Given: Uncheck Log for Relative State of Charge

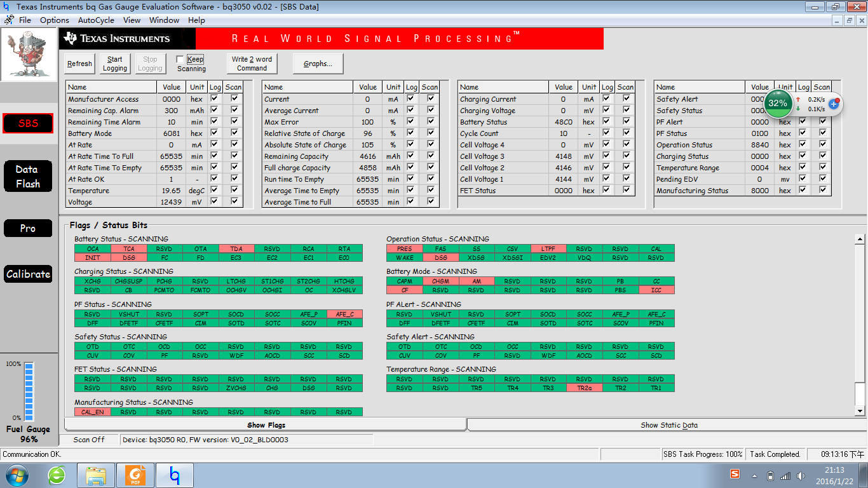Looking at the screenshot, I should pos(411,133).
